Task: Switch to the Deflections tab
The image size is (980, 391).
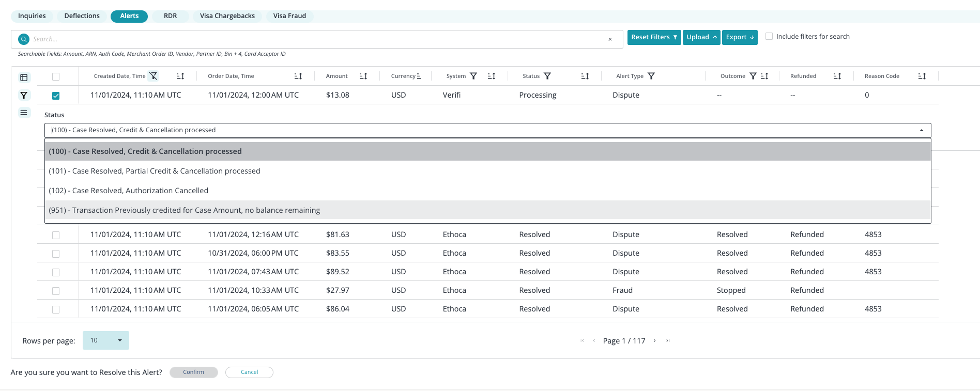Action: click(82, 16)
